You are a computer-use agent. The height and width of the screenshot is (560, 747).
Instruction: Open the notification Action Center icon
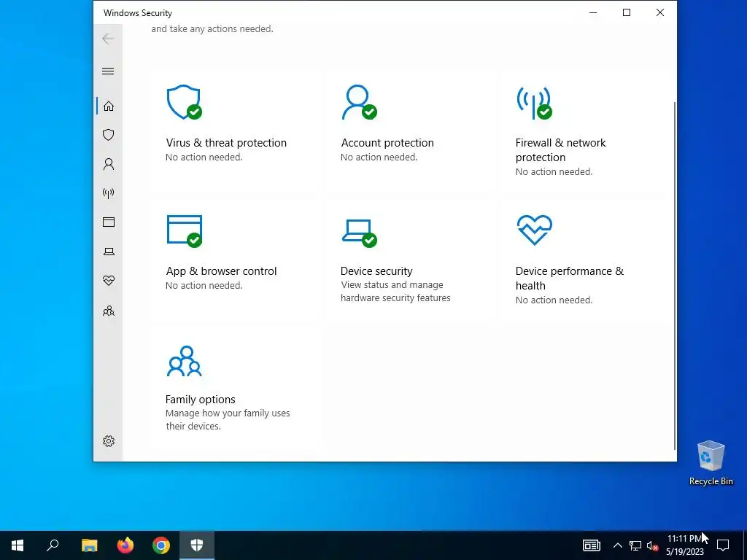723,545
